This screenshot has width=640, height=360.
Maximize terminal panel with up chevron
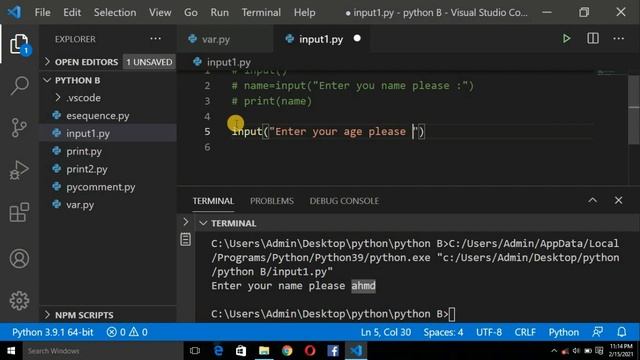pyautogui.click(x=592, y=200)
